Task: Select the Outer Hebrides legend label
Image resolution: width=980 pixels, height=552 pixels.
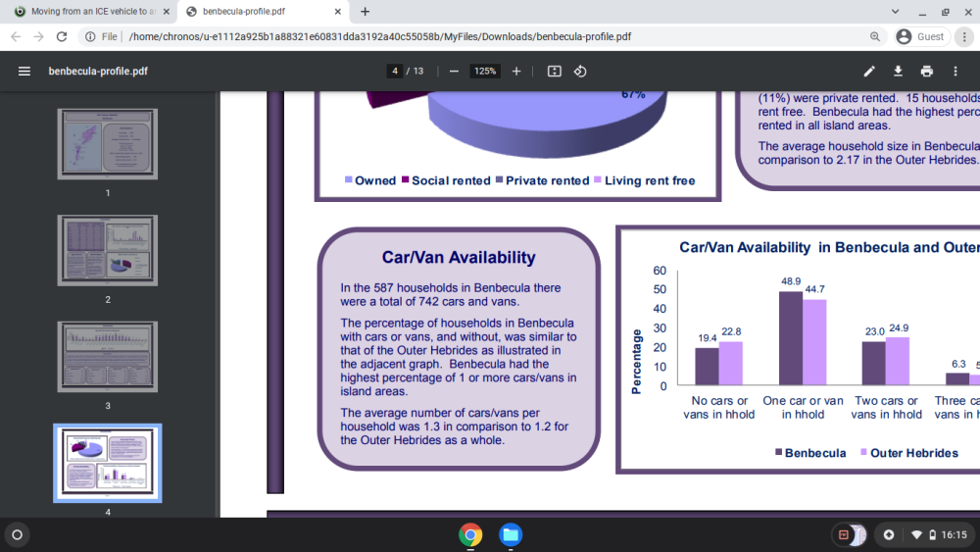Action: coord(913,453)
